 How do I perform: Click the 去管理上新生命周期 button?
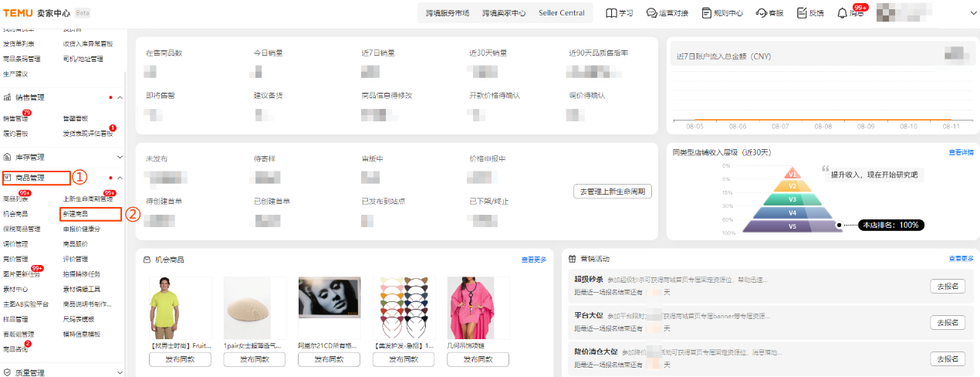click(x=612, y=192)
